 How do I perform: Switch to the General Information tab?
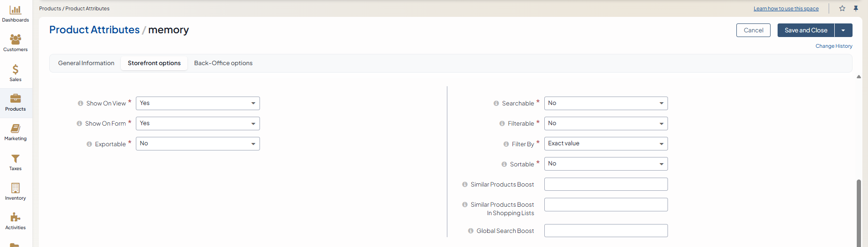tap(86, 63)
